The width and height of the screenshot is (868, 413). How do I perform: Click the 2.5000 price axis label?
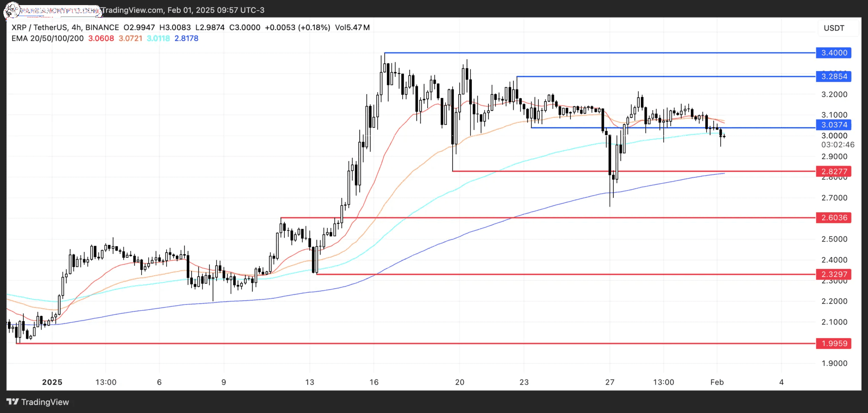(x=835, y=239)
